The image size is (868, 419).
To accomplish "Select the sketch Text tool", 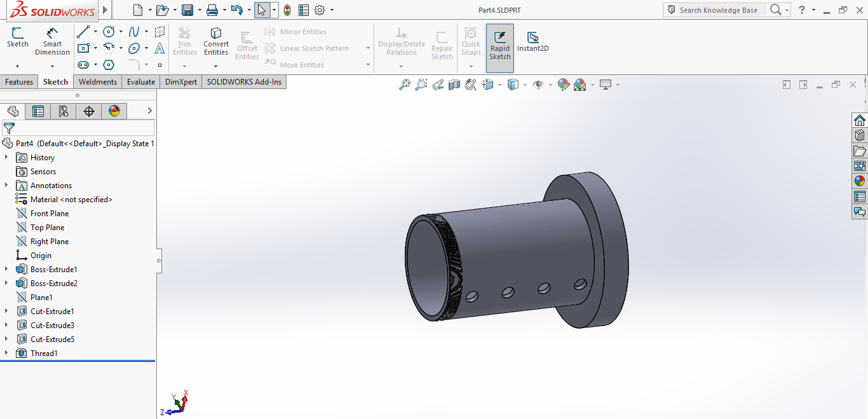I will [x=159, y=48].
